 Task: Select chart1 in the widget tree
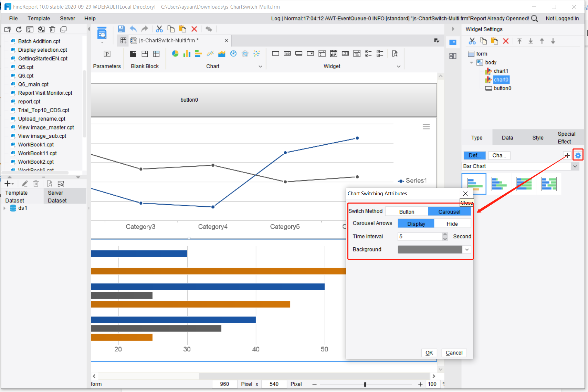(501, 71)
